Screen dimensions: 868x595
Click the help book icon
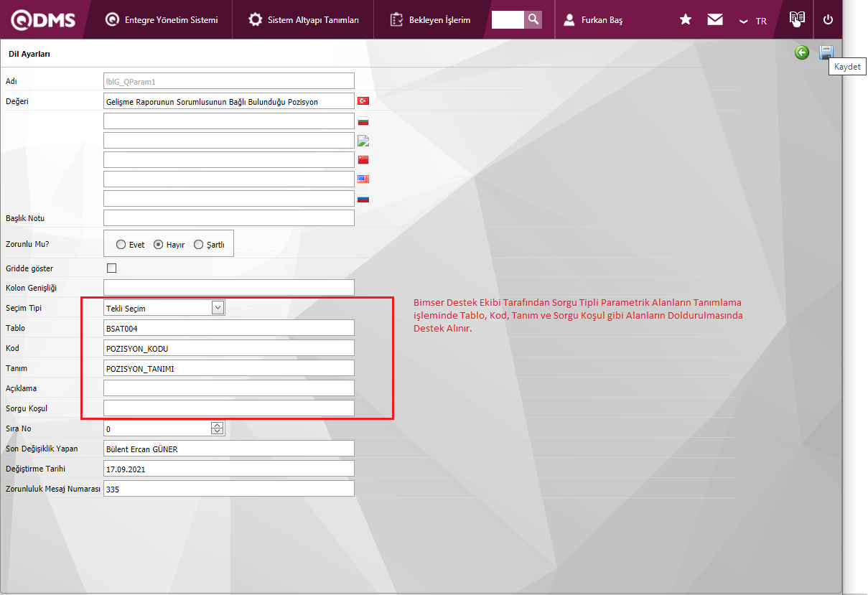pyautogui.click(x=797, y=19)
